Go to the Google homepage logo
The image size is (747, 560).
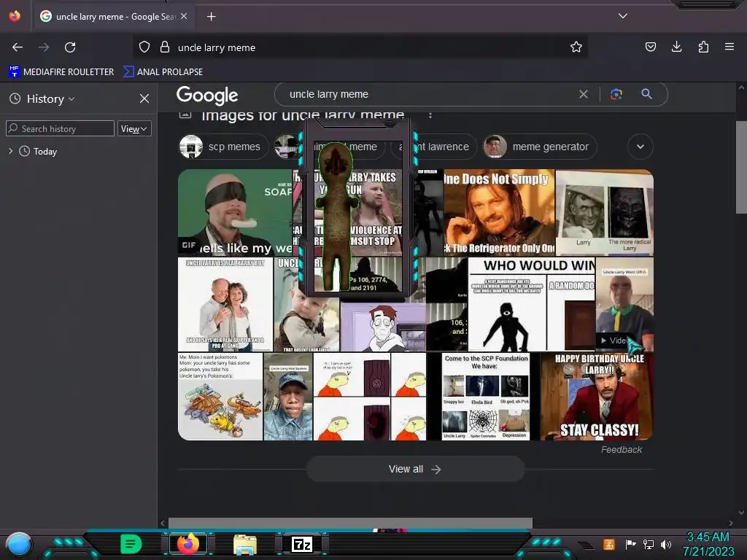[x=207, y=96]
